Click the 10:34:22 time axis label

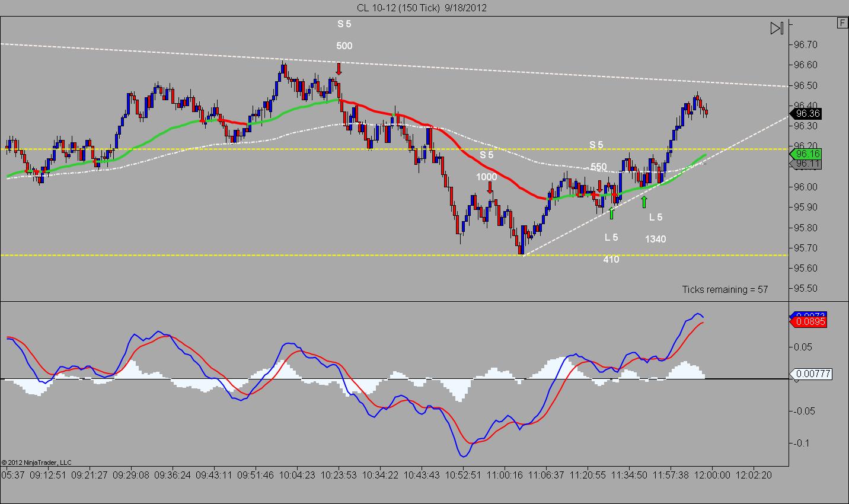pyautogui.click(x=380, y=475)
